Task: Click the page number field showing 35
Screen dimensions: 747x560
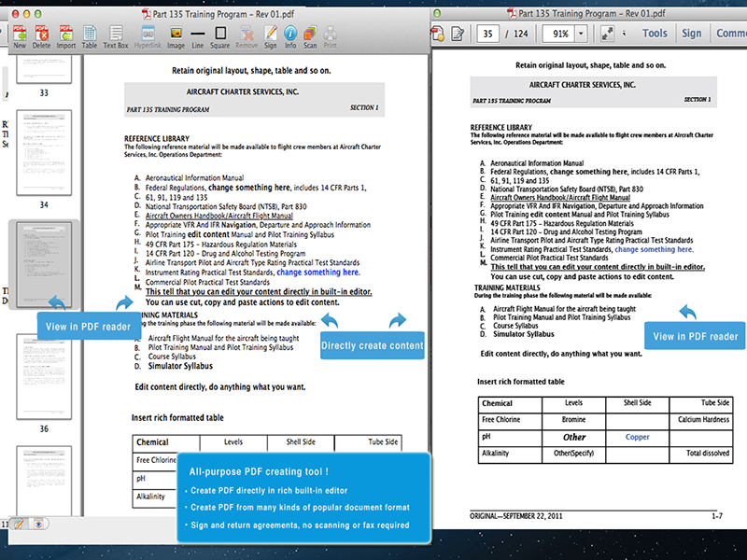Action: 487,34
